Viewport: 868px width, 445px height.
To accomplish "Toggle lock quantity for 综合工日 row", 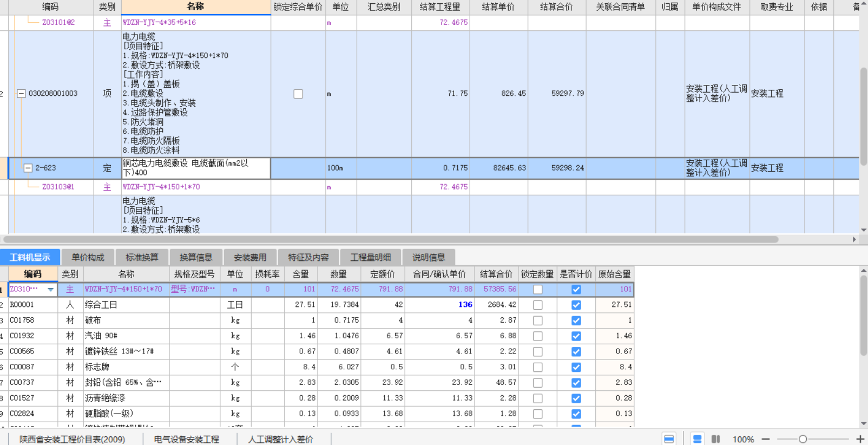I will pos(537,305).
